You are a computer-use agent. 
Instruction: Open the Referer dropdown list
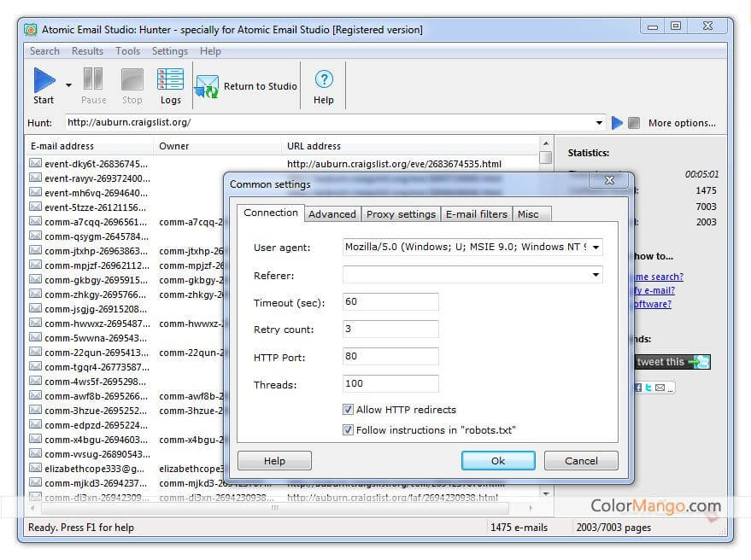[595, 276]
